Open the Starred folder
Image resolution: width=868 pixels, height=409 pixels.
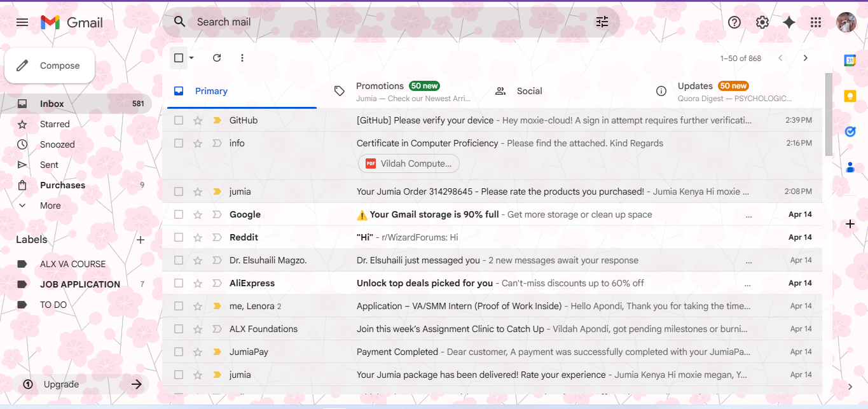pos(76,124)
